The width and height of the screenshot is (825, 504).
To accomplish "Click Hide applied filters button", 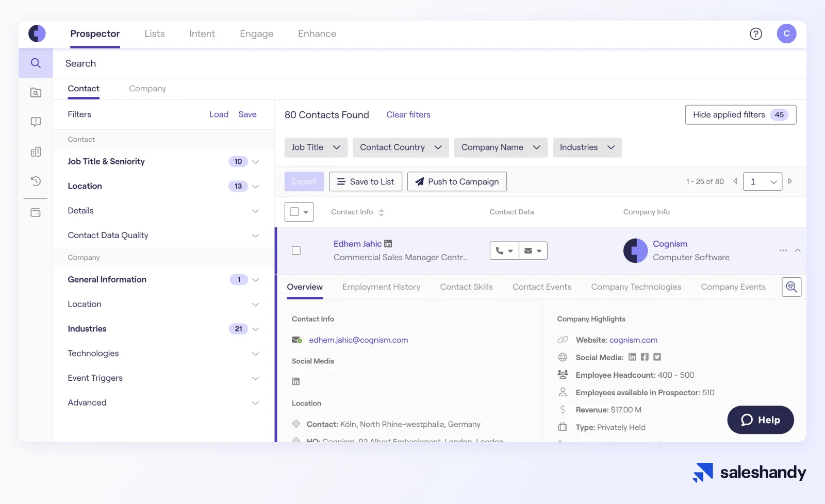I will tap(740, 115).
